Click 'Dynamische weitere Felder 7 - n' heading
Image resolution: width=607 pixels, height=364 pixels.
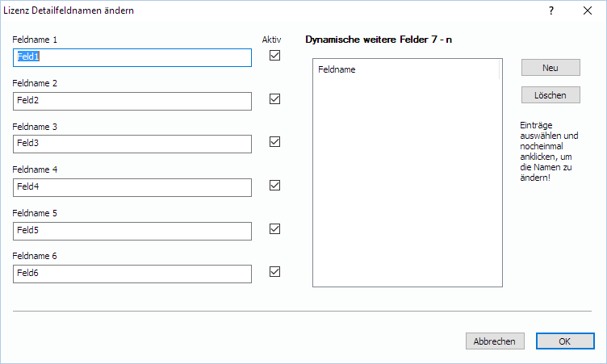click(379, 40)
